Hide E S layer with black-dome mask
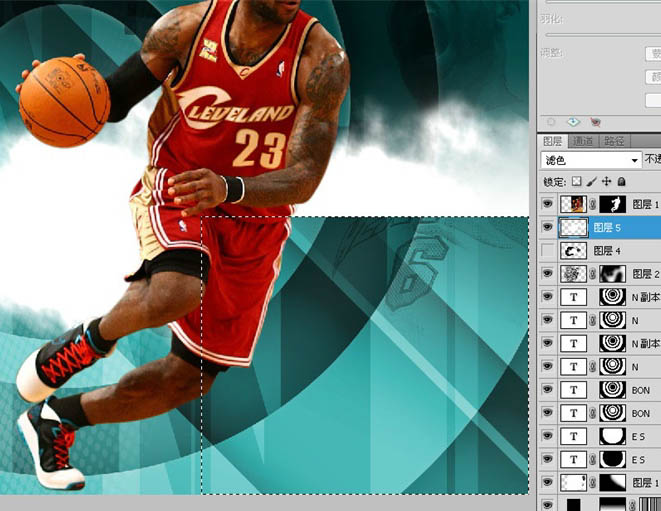The image size is (661, 511). pyautogui.click(x=547, y=459)
